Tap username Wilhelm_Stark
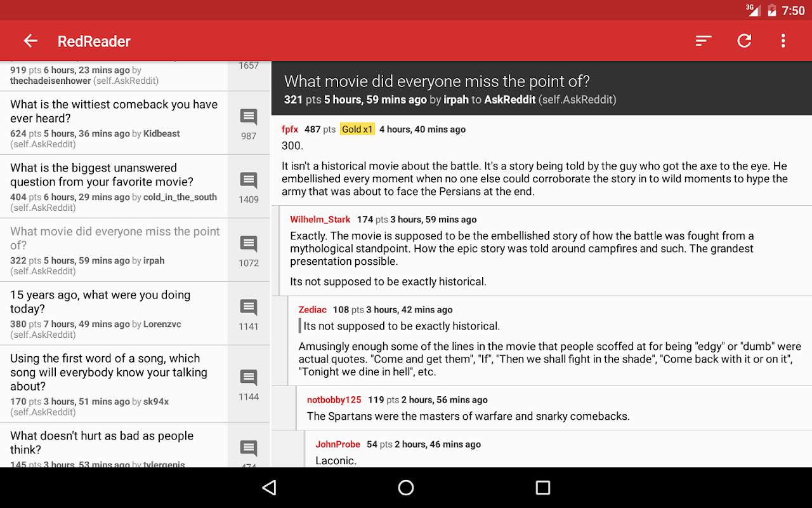This screenshot has height=508, width=812. (320, 219)
